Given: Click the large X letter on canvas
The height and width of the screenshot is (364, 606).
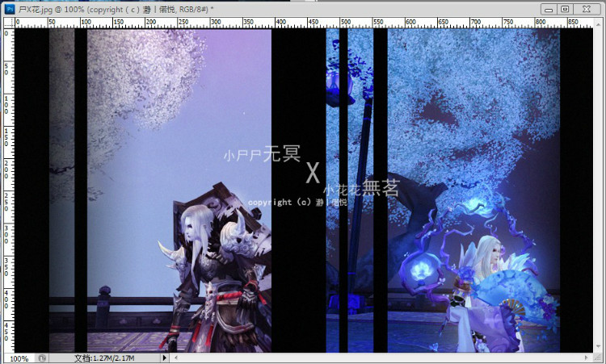Looking at the screenshot, I should click(x=313, y=173).
